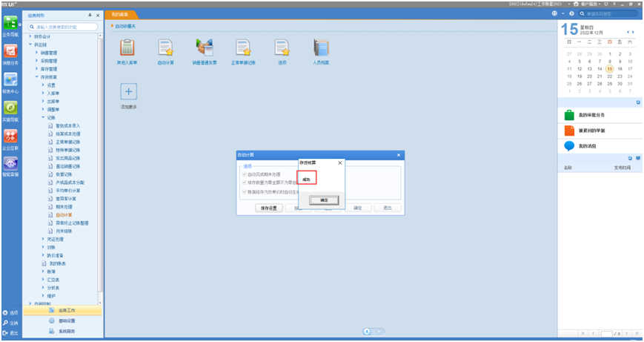Expand the 凭证处理 tree node

pos(44,239)
